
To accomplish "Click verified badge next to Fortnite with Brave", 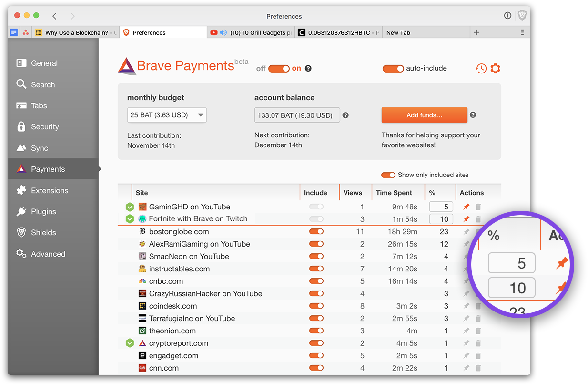I will [130, 219].
